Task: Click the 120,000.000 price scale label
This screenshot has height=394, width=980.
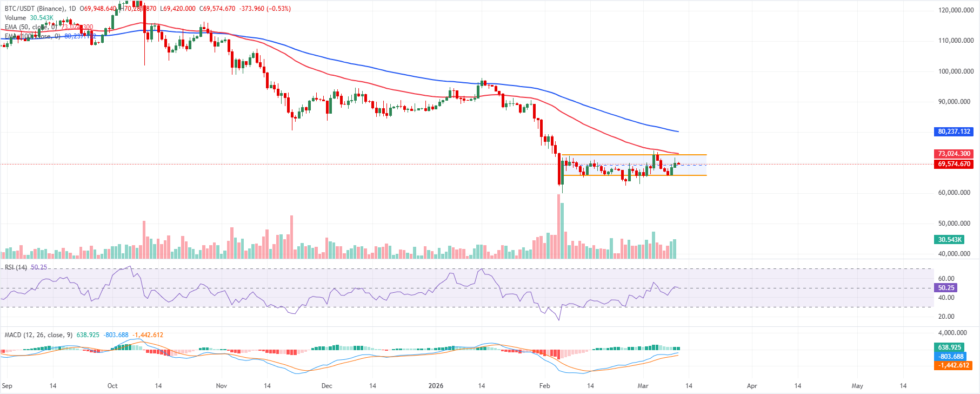Action: [956, 10]
